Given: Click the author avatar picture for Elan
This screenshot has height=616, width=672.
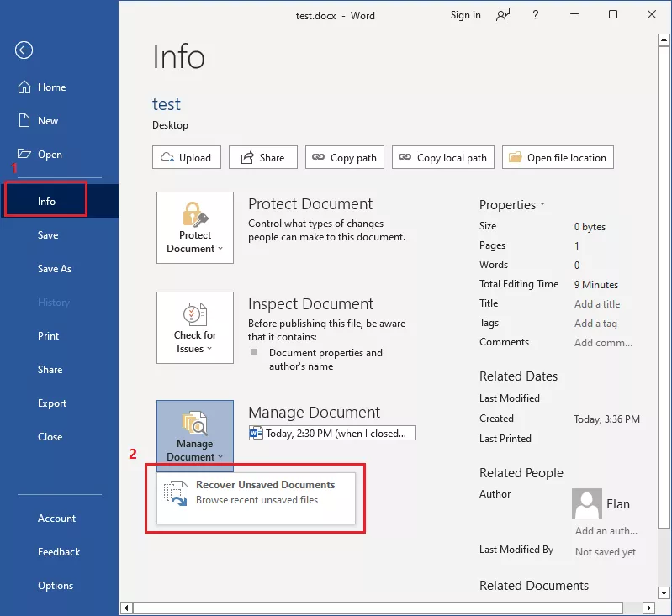Looking at the screenshot, I should tap(586, 503).
